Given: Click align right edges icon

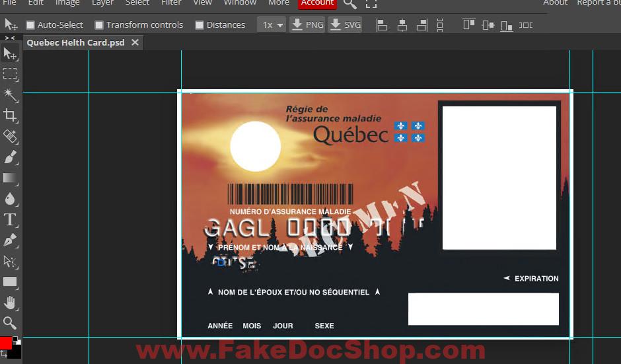Looking at the screenshot, I should pyautogui.click(x=422, y=25).
